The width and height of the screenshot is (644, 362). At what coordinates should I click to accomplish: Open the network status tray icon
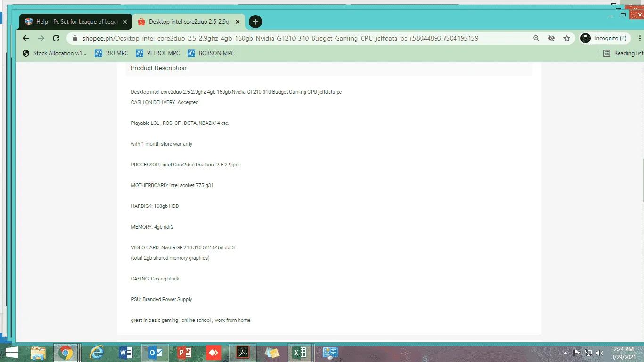pyautogui.click(x=588, y=353)
